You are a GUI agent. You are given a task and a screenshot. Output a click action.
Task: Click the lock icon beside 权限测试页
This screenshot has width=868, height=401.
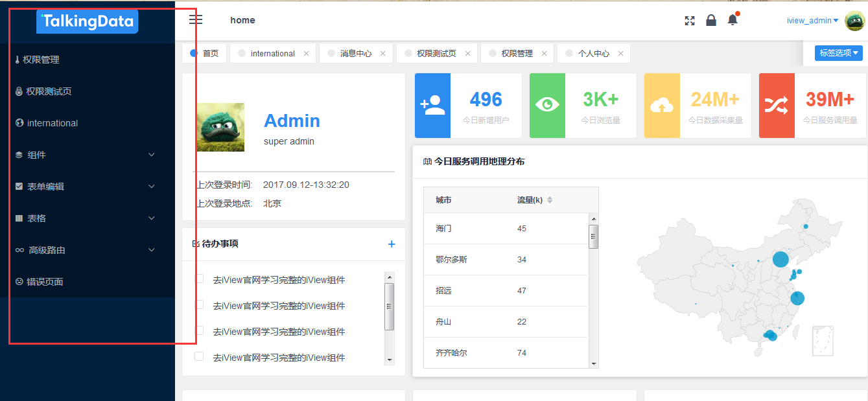click(19, 91)
